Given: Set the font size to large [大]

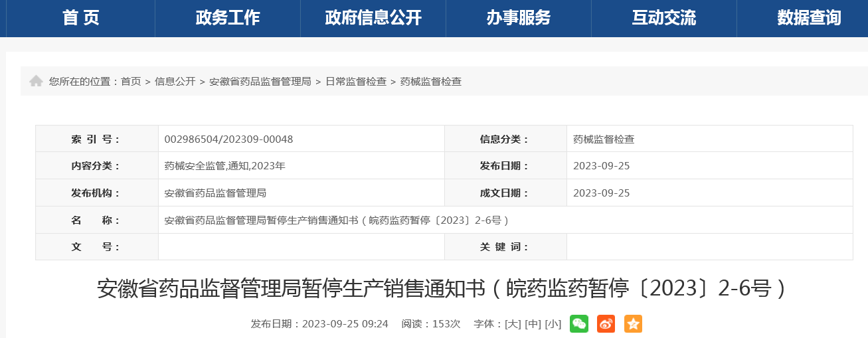Looking at the screenshot, I should (x=513, y=324).
